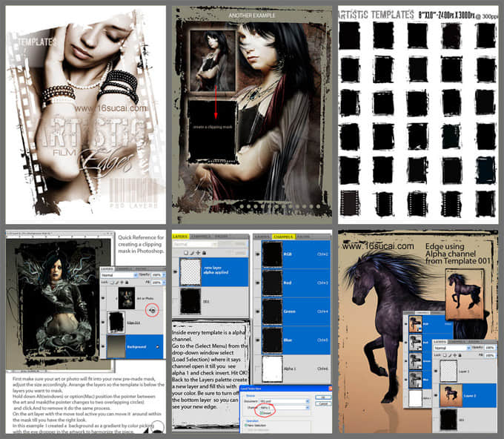Select the New Selection radio button
Viewport: 504px width, 439px height.
246,425
